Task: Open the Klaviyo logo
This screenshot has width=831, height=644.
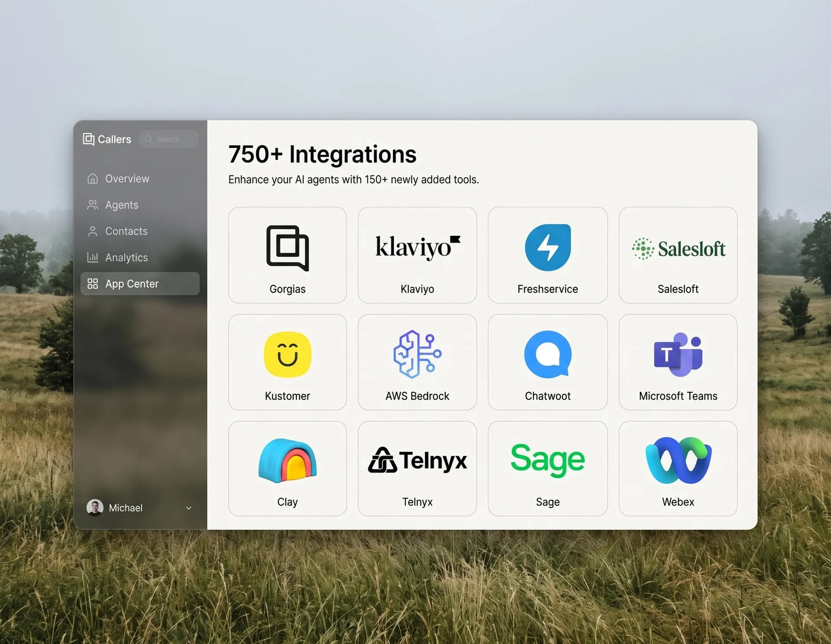Action: (418, 247)
